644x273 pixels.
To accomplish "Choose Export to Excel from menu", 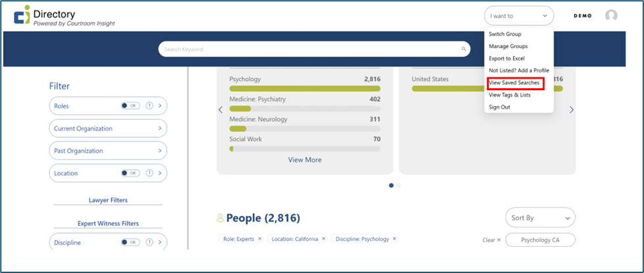I will point(507,59).
